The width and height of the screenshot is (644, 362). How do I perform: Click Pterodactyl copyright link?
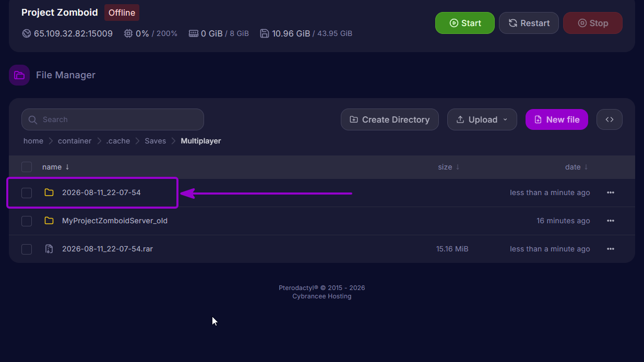[322, 288]
